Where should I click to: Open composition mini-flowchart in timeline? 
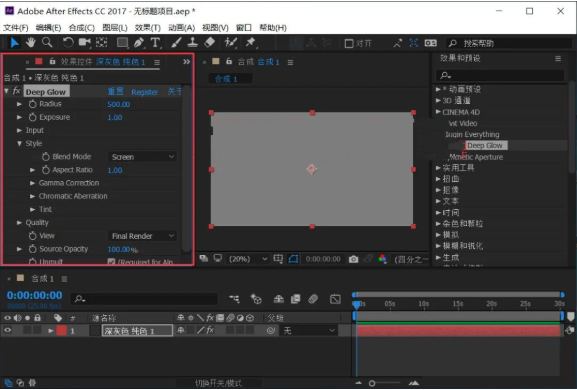click(x=234, y=299)
